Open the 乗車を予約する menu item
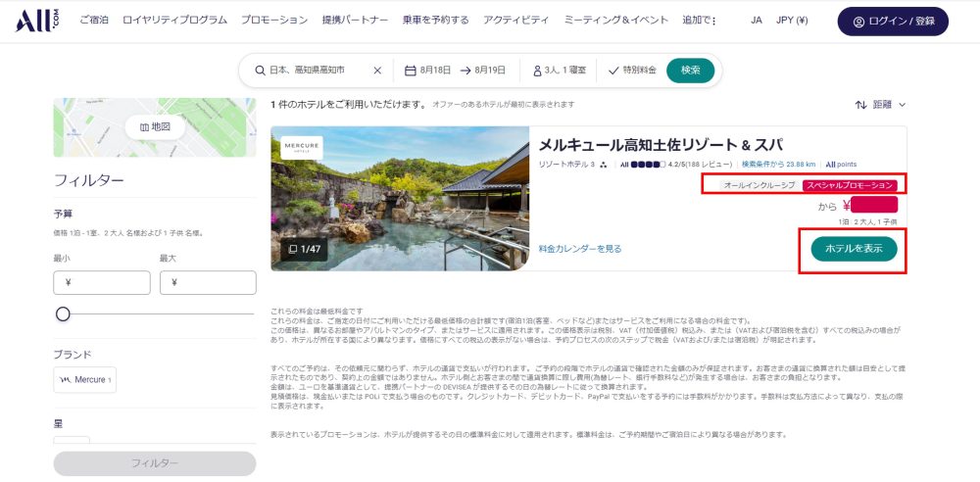Image resolution: width=980 pixels, height=482 pixels. pyautogui.click(x=436, y=21)
